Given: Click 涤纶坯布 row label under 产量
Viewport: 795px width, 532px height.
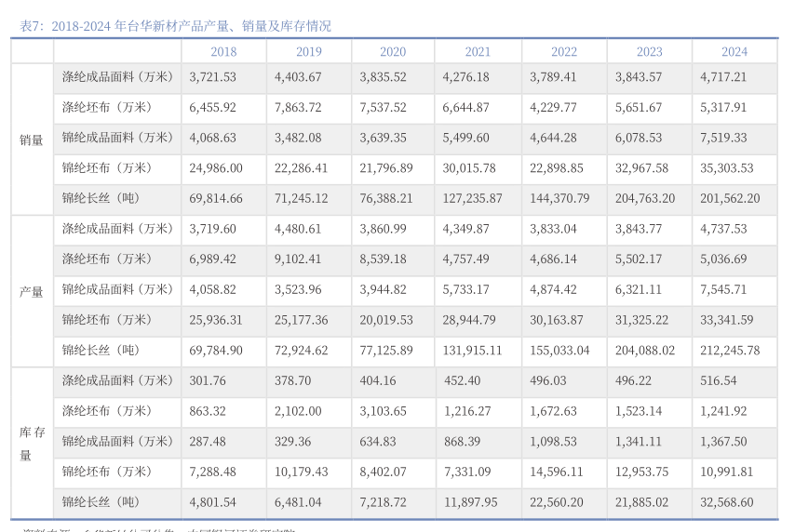Looking at the screenshot, I should [106, 259].
